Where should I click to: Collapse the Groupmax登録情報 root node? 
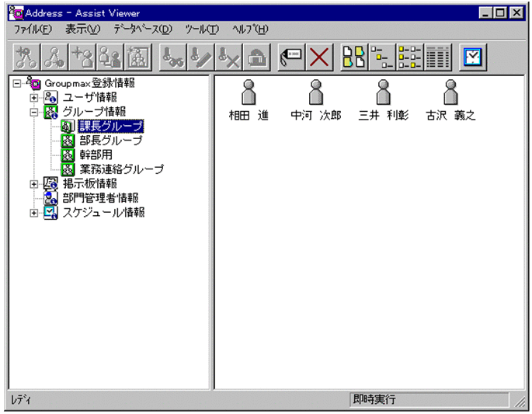[16, 83]
